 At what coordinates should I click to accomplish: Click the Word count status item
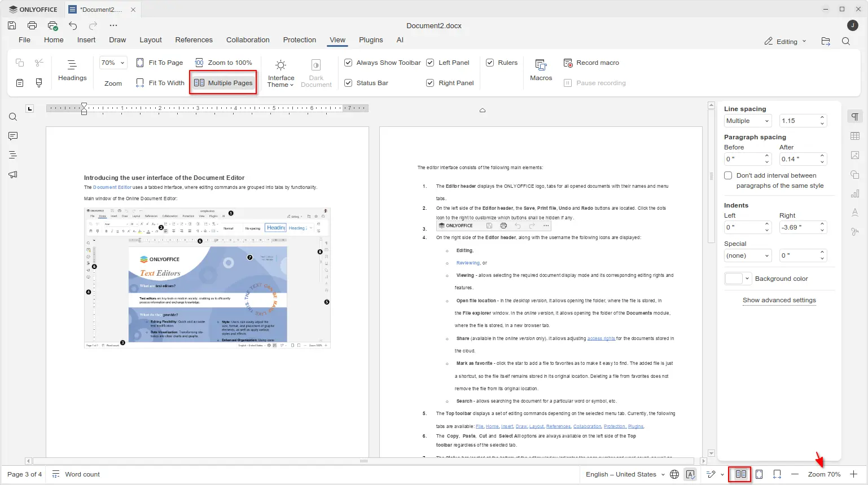[76, 474]
